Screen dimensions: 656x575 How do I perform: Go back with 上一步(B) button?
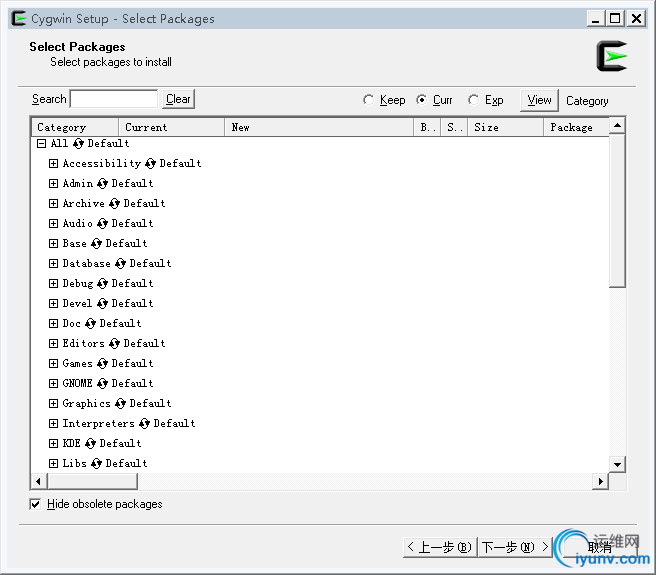[440, 547]
